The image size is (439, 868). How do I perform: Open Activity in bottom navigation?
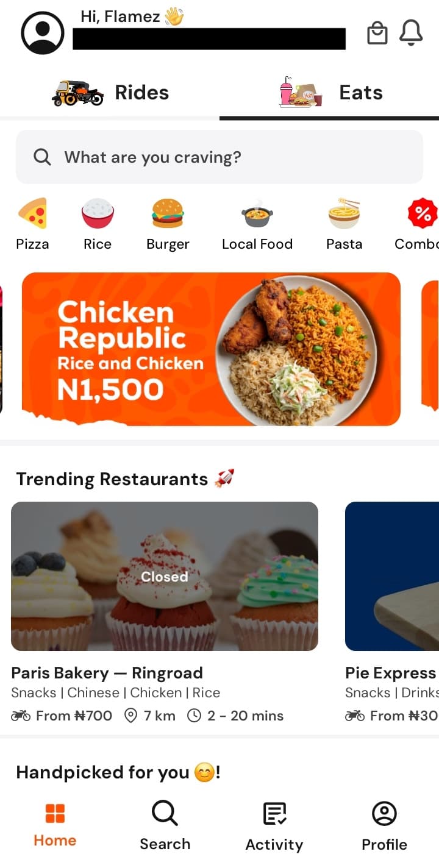pos(274,827)
